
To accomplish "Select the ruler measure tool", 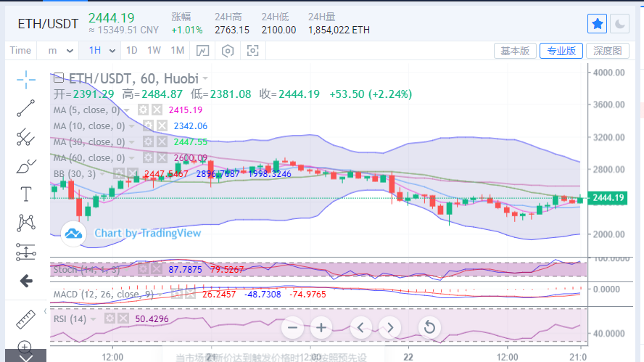I will point(26,319).
